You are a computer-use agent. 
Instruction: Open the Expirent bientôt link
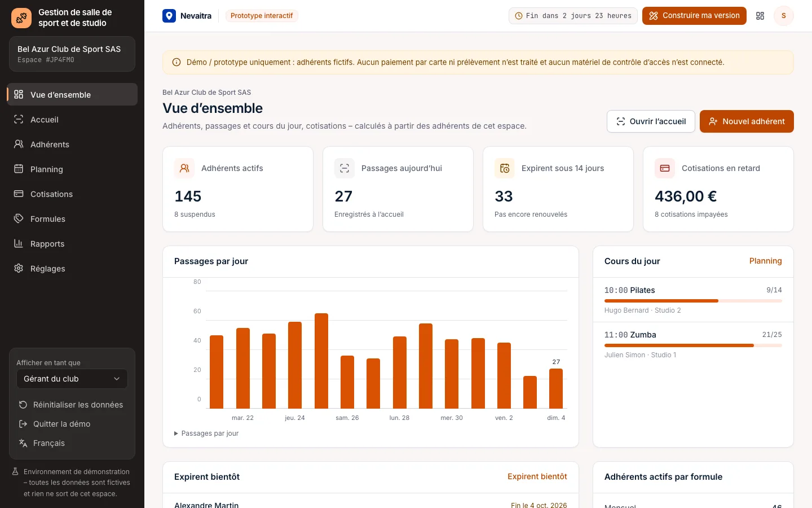click(x=537, y=476)
